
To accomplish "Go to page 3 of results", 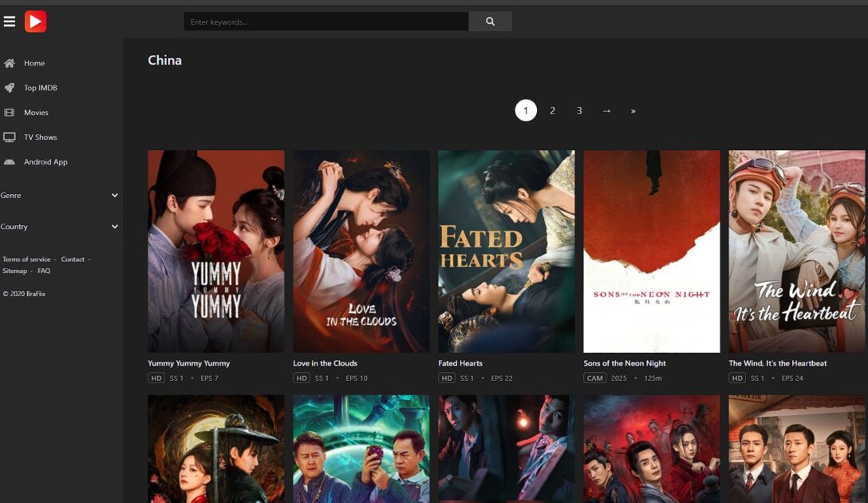I will (579, 111).
